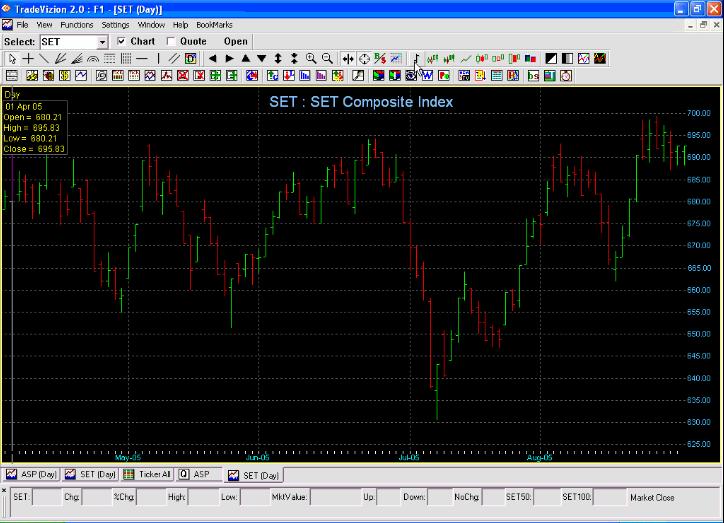Select the trend line drawing tool
Screen dimensions: 724x523
[44, 59]
